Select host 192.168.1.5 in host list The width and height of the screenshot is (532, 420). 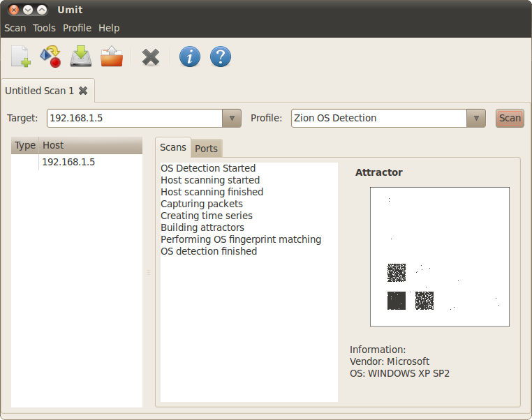(77, 162)
